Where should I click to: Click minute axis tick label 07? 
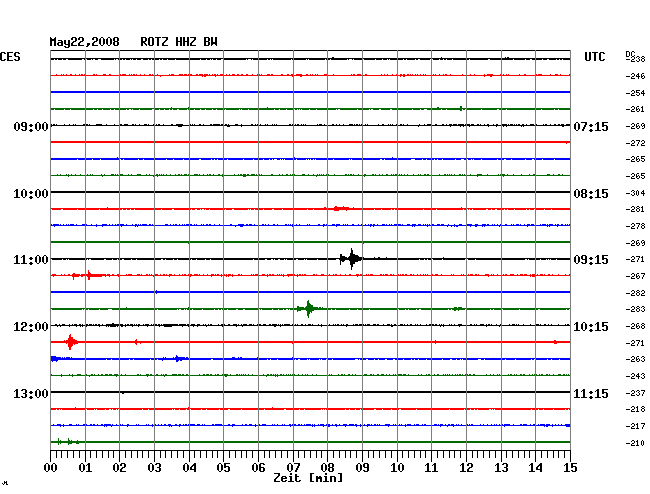(293, 468)
